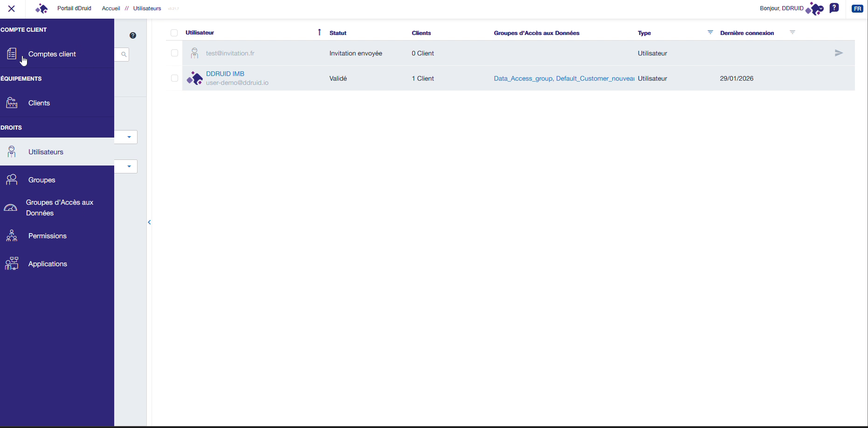This screenshot has width=868, height=428.
Task: Sort by Statut column header
Action: tap(338, 33)
